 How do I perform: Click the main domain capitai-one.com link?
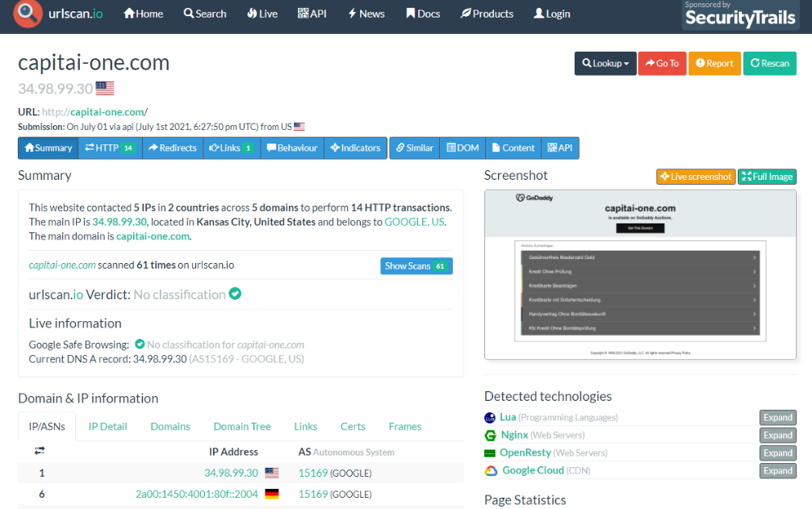pyautogui.click(x=153, y=236)
